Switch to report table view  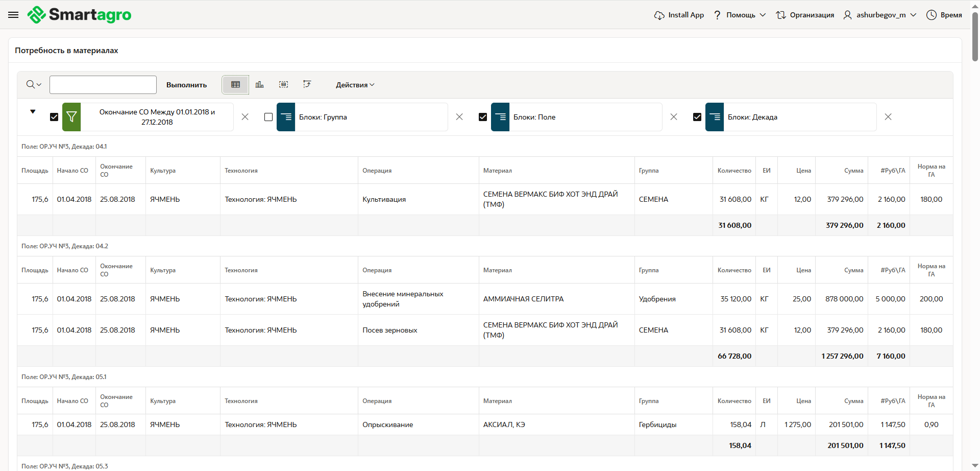point(235,85)
